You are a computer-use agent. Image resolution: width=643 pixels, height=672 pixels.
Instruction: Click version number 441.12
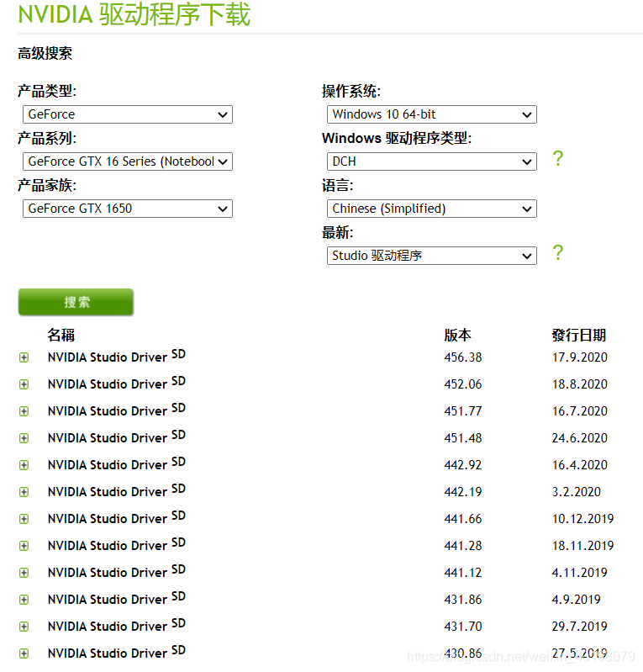[463, 573]
